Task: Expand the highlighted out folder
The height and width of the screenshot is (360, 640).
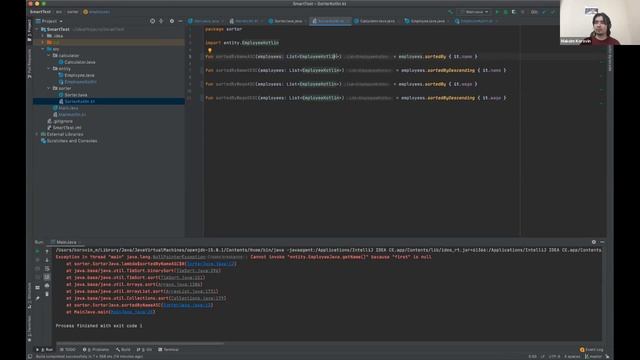Action: (x=43, y=42)
